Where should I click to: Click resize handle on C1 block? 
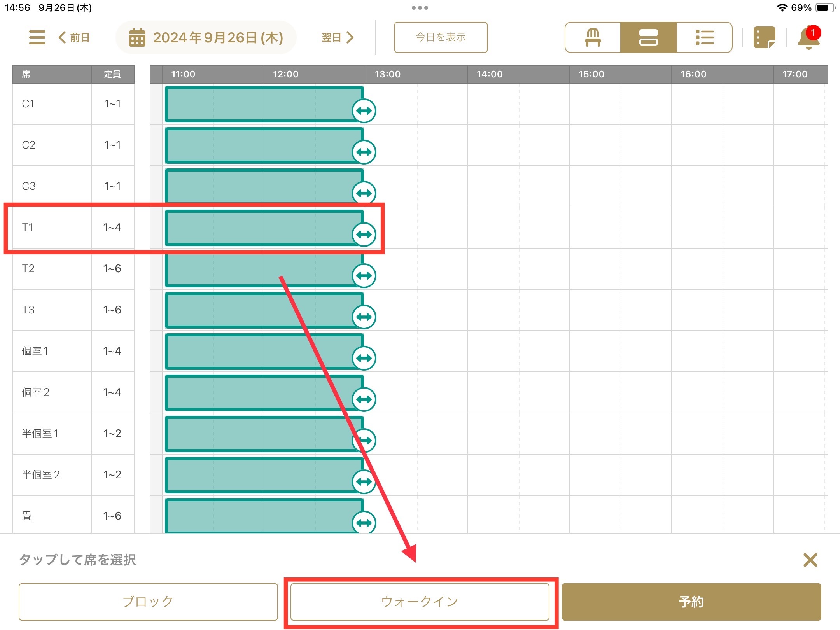tap(364, 111)
